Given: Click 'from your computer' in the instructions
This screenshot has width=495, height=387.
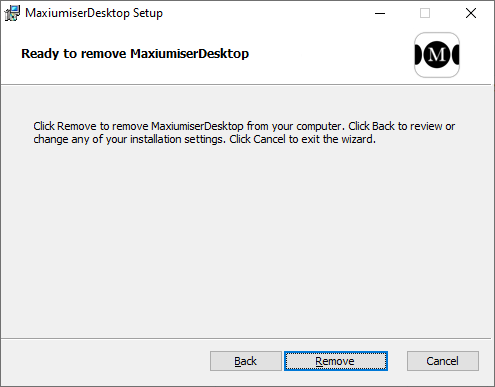Looking at the screenshot, I should coord(294,126).
